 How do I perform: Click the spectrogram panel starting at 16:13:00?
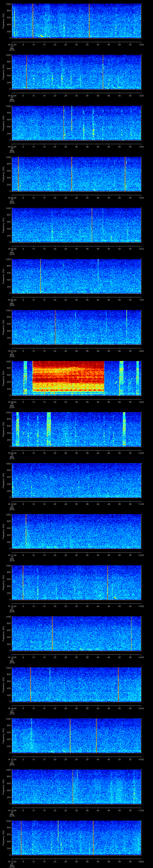point(76,633)
